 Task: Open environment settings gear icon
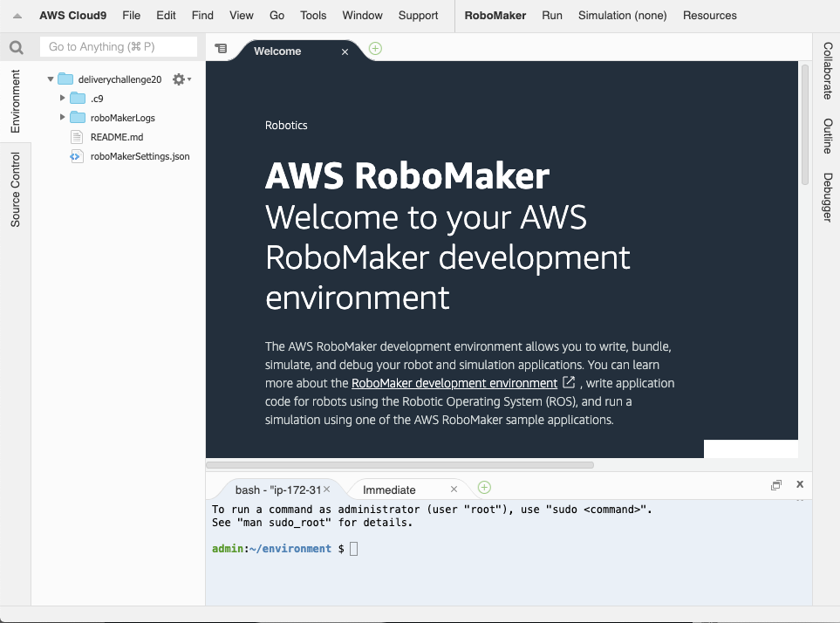pos(181,79)
